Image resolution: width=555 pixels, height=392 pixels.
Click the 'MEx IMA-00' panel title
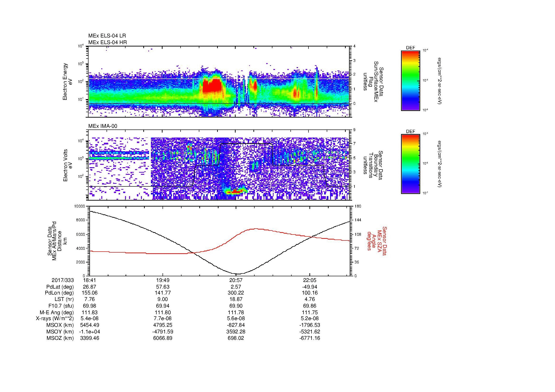[103, 126]
